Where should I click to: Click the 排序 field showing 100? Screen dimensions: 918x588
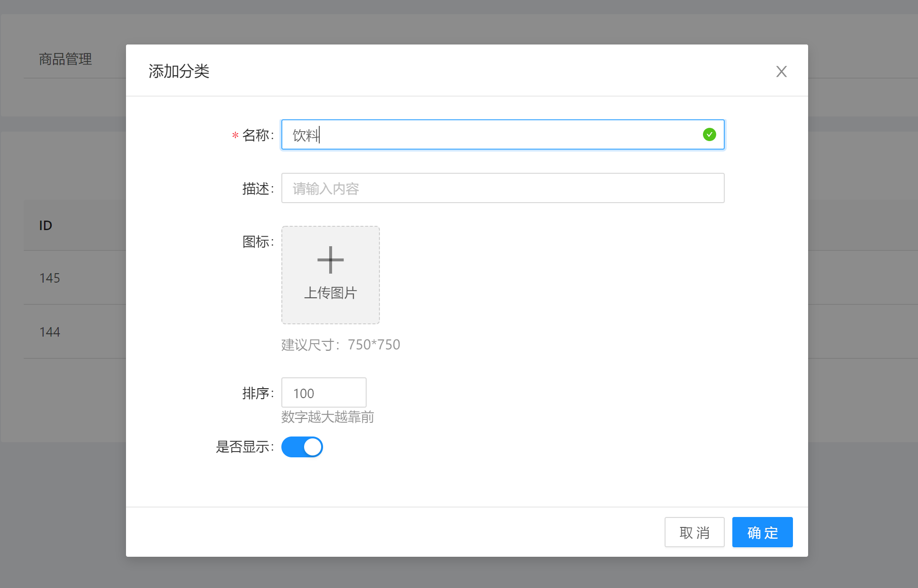pyautogui.click(x=324, y=393)
